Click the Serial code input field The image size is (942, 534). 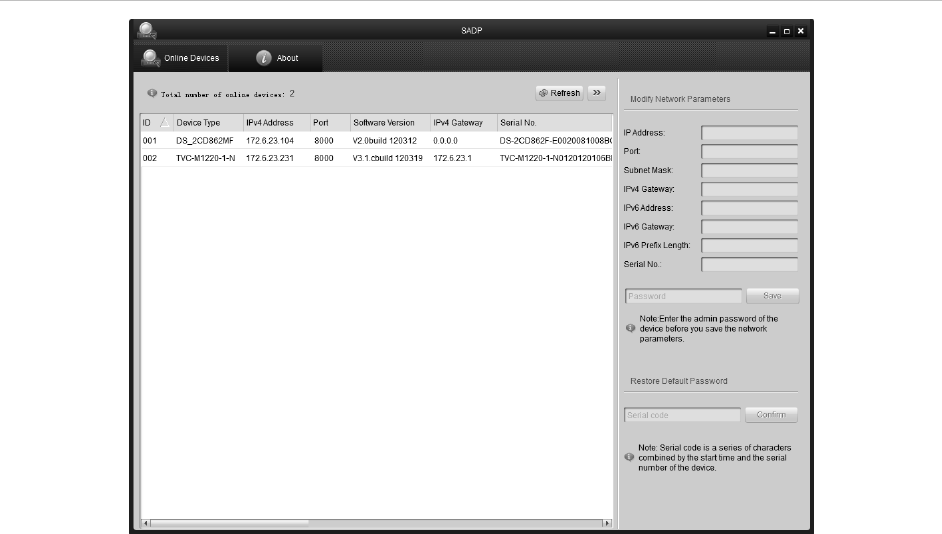(x=682, y=415)
